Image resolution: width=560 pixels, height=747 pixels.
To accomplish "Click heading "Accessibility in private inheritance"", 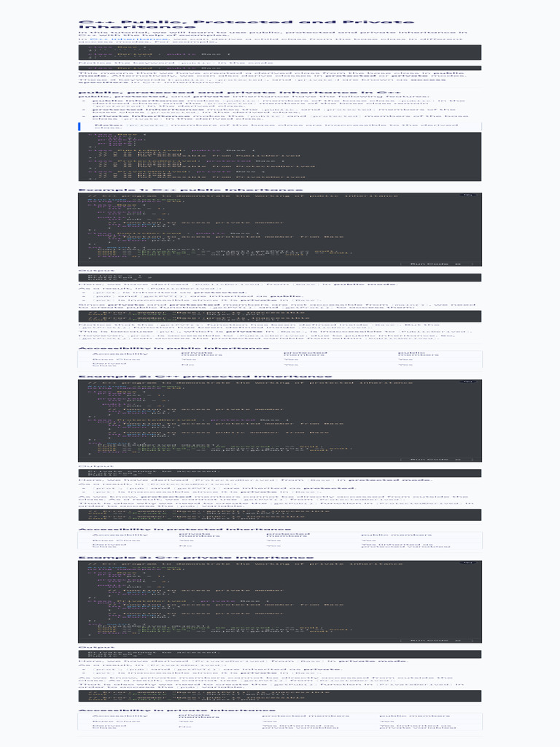I will [x=176, y=710].
